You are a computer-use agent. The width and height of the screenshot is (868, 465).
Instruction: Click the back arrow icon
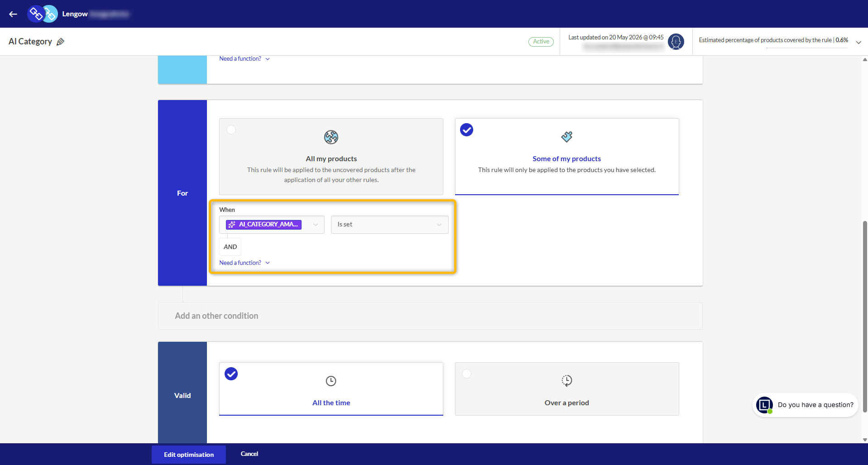pos(13,14)
